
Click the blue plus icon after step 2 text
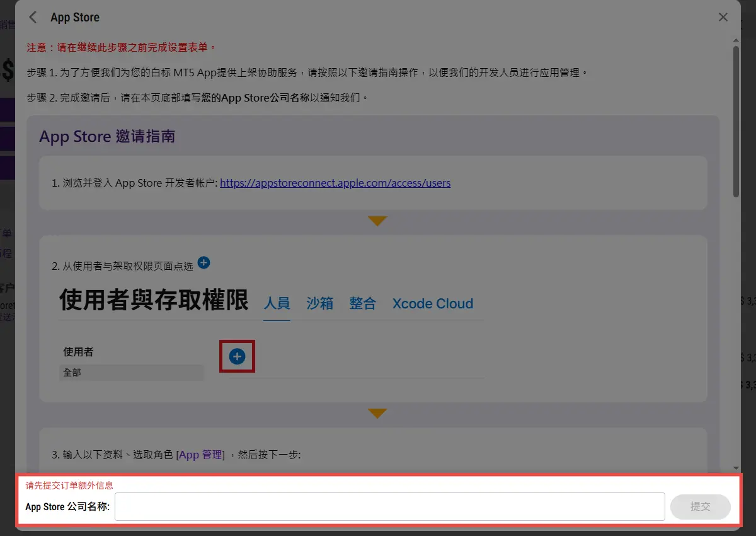click(x=203, y=262)
